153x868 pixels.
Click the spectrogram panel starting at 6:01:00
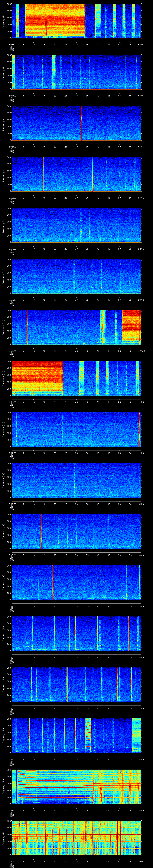click(76, 429)
